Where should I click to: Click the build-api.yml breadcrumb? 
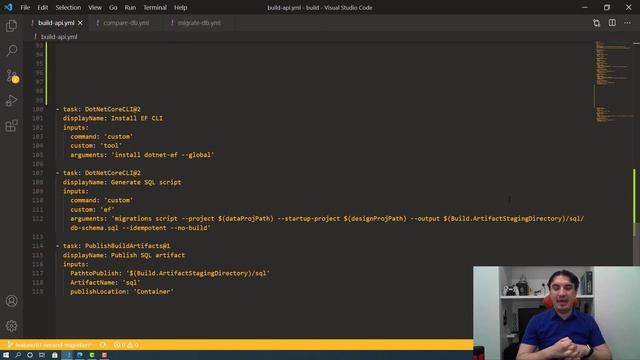point(59,37)
